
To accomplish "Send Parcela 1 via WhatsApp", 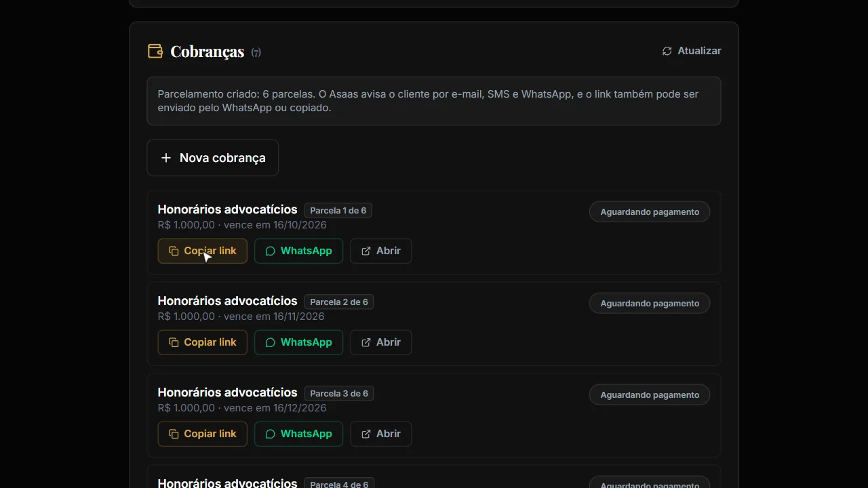I will coord(298,251).
